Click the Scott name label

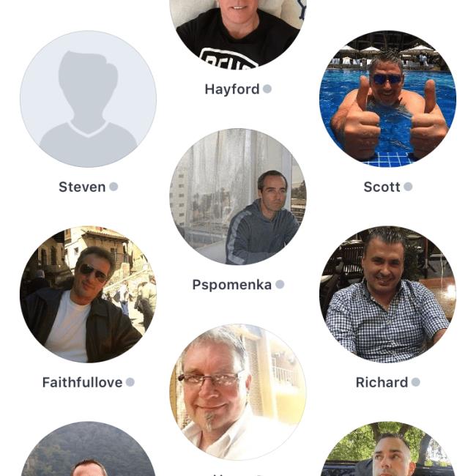tap(382, 187)
